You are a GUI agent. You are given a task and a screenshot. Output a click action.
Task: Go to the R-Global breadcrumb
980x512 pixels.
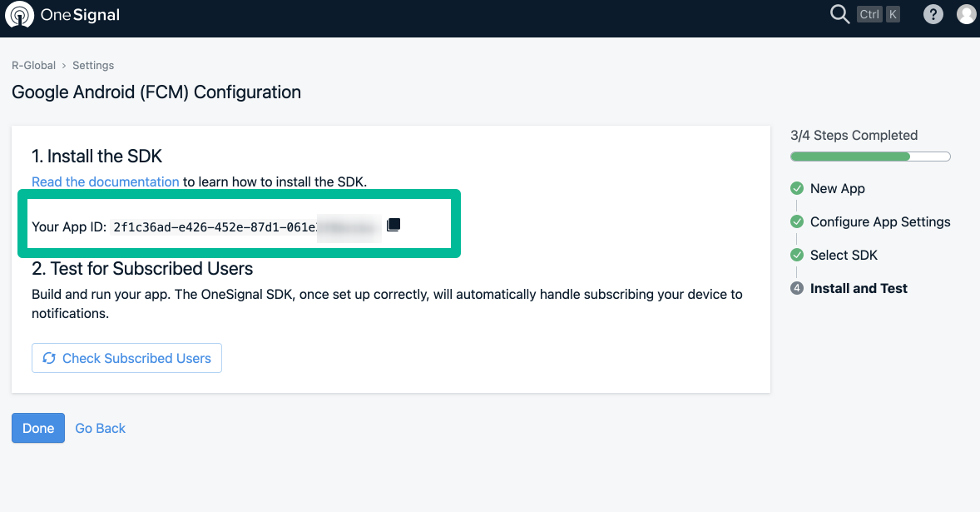point(34,66)
